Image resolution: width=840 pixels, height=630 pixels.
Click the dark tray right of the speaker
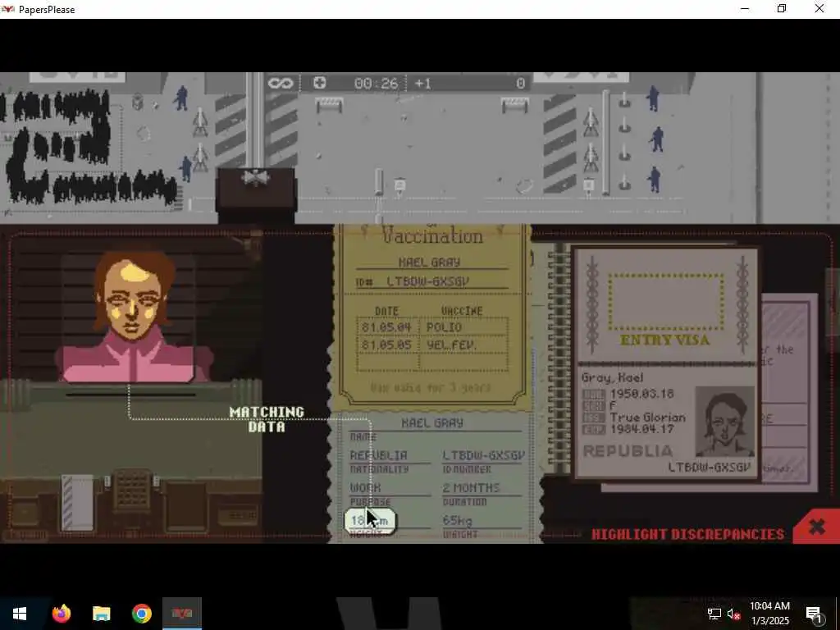point(185,506)
